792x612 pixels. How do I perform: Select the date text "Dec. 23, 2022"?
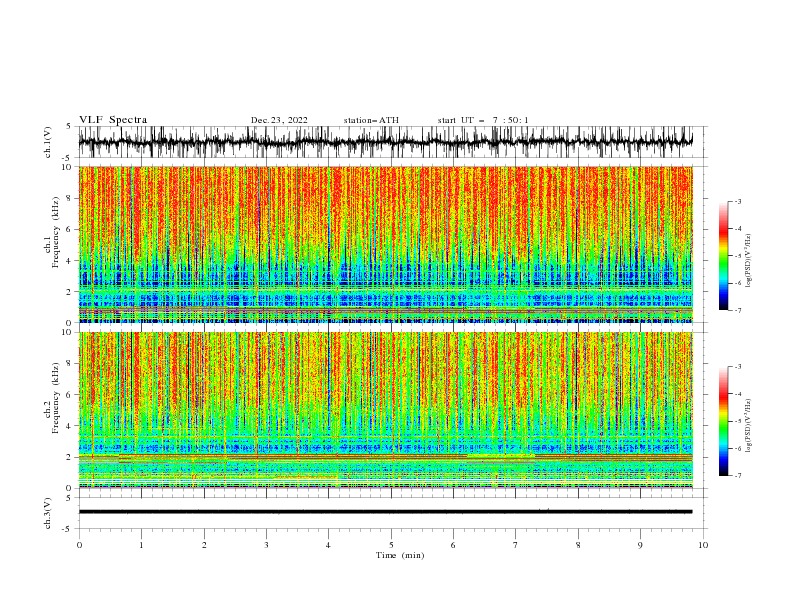279,120
